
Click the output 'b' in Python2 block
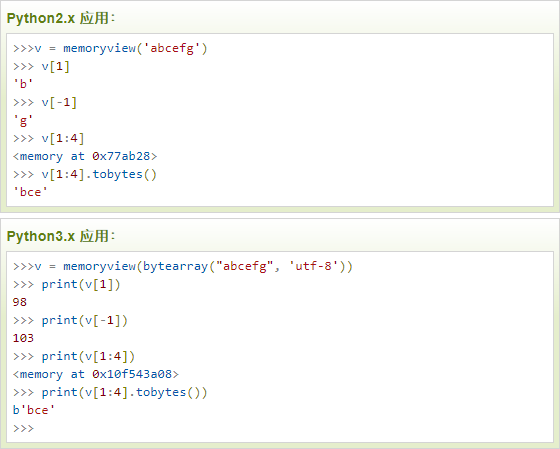point(23,84)
